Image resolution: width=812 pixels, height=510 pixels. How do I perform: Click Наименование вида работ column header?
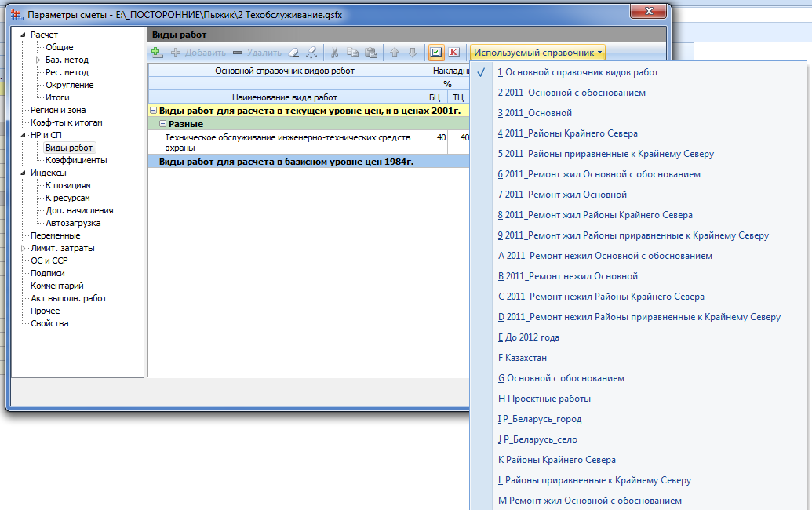click(x=285, y=97)
